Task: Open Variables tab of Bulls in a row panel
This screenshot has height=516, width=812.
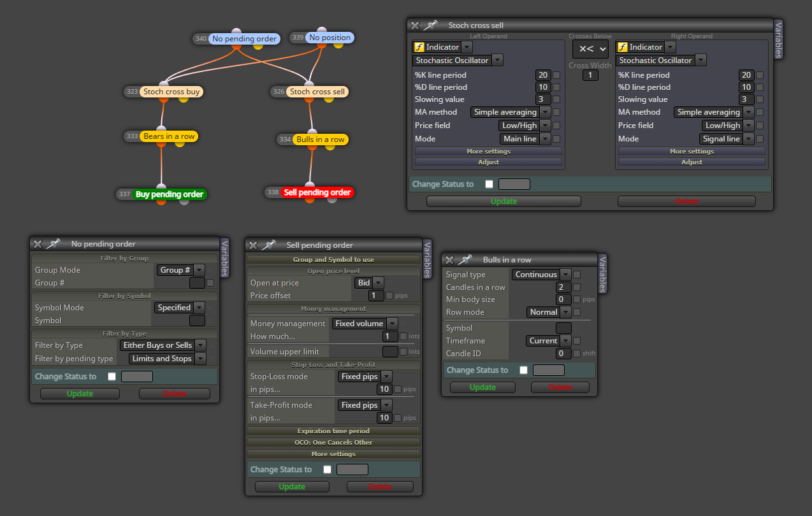Action: click(x=602, y=273)
